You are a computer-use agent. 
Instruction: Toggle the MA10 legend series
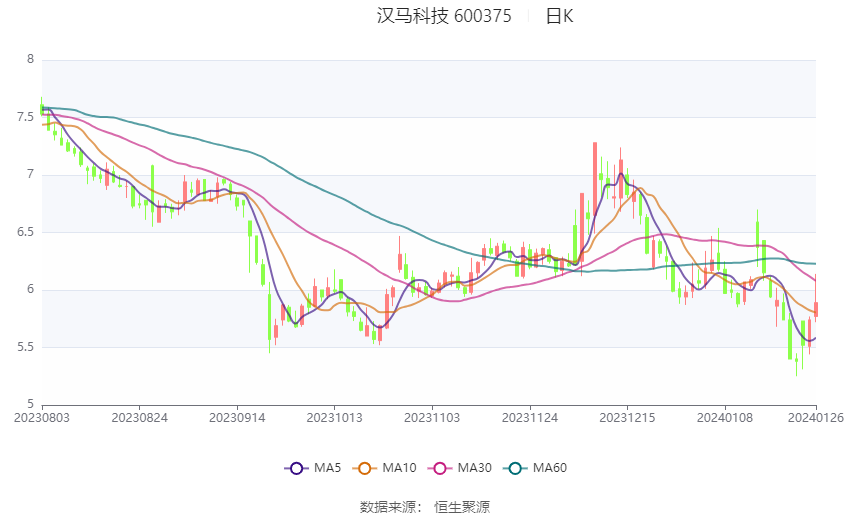click(x=384, y=468)
